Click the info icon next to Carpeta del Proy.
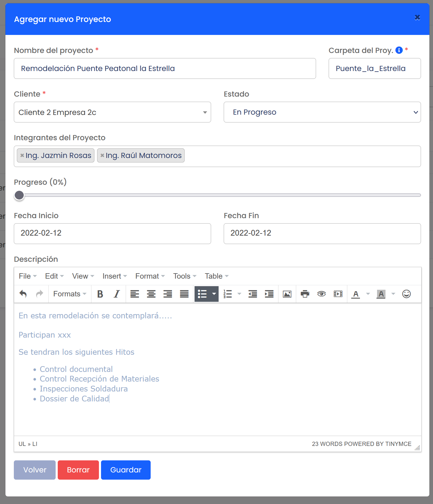Screen dimensions: 433x504 click(x=399, y=50)
